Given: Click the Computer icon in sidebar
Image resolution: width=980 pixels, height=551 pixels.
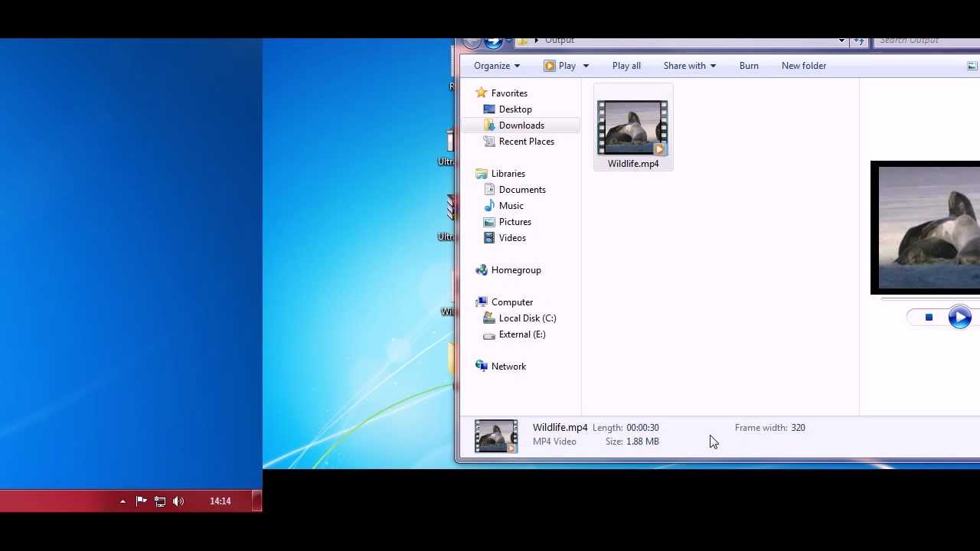Looking at the screenshot, I should click(x=481, y=302).
